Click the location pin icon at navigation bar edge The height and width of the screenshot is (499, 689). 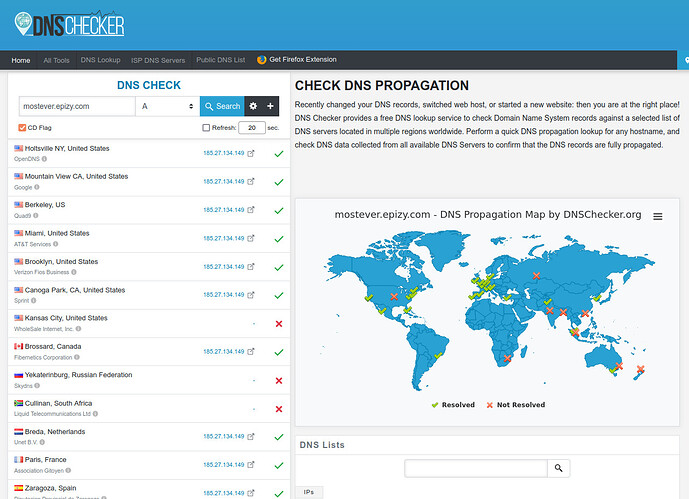(685, 60)
